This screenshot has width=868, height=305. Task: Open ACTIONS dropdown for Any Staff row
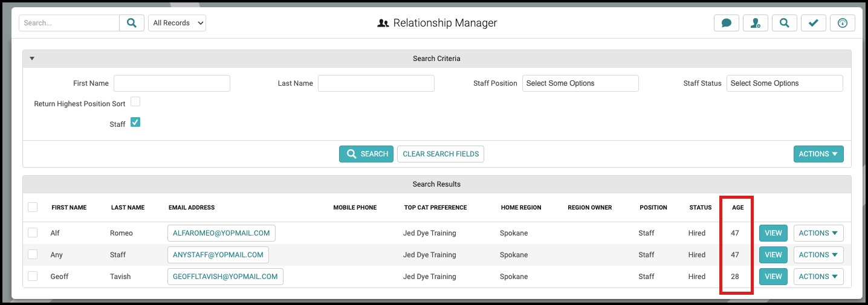tap(818, 255)
